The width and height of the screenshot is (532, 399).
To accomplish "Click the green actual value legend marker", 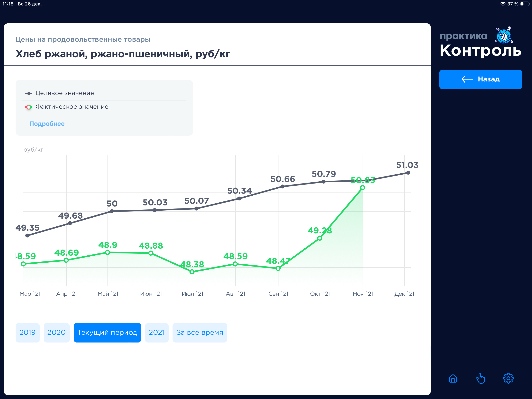I will point(29,107).
